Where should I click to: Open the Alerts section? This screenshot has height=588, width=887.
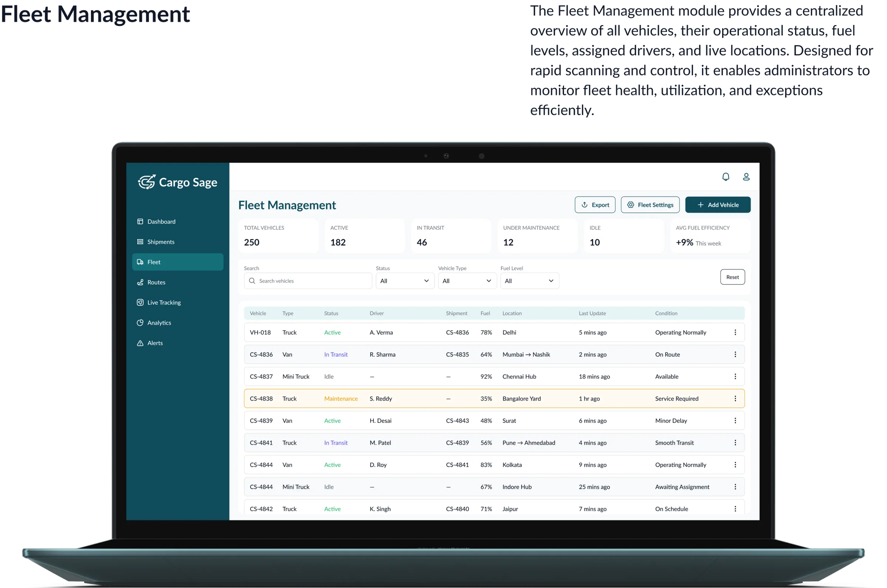[x=154, y=343]
